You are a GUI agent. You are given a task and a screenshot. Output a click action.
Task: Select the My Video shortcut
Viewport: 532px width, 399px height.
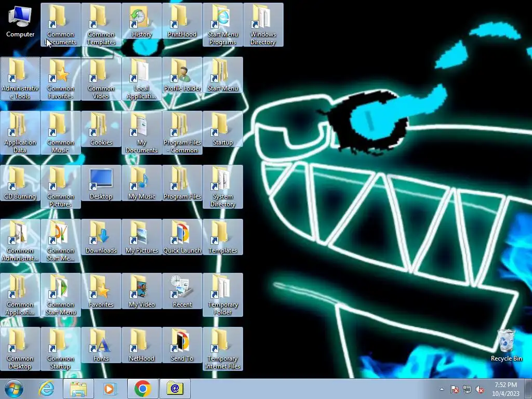pos(141,291)
